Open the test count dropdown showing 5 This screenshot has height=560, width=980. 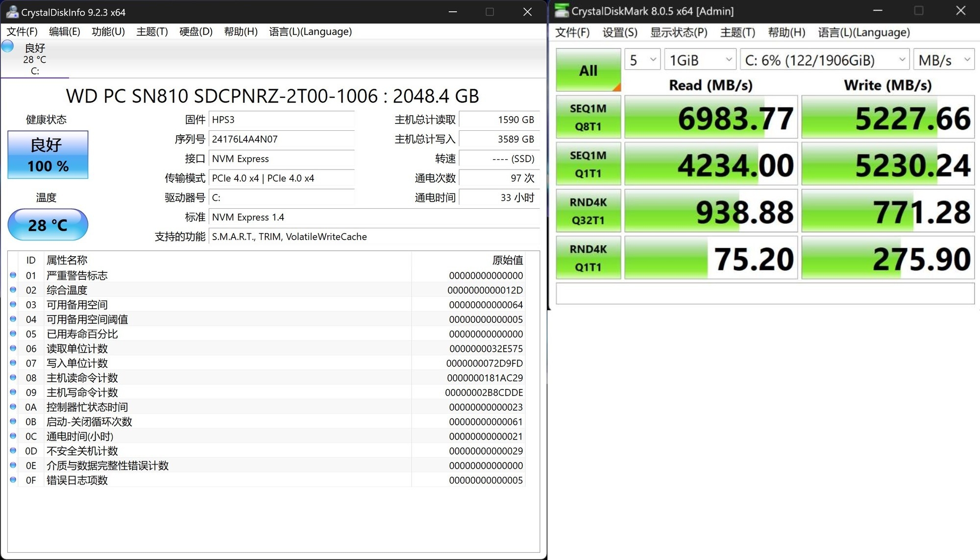(642, 60)
